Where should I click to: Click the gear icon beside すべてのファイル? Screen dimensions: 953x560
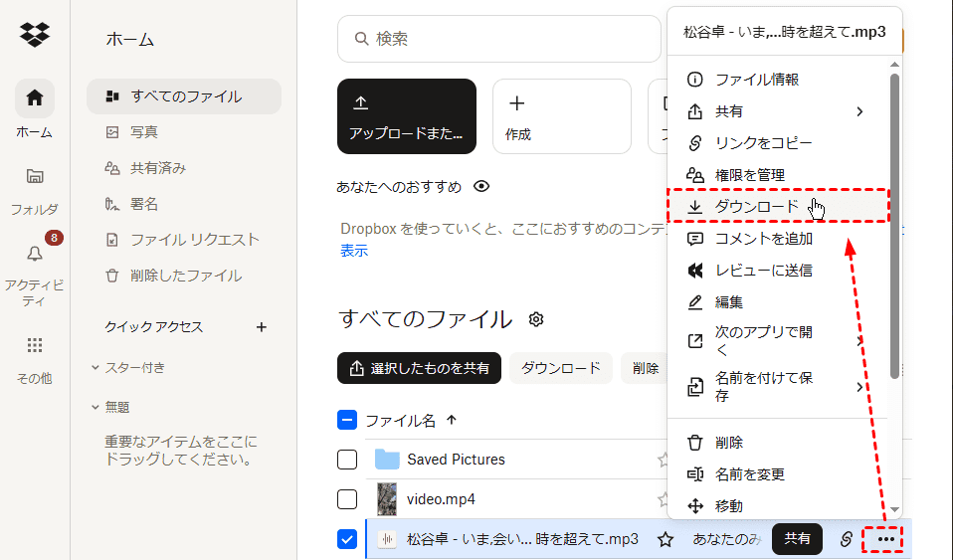[x=536, y=319]
